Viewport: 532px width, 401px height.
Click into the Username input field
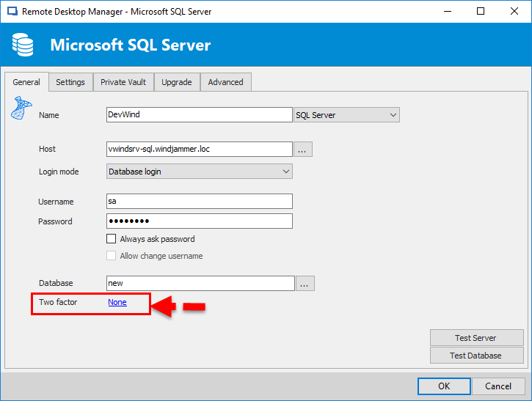pos(200,201)
